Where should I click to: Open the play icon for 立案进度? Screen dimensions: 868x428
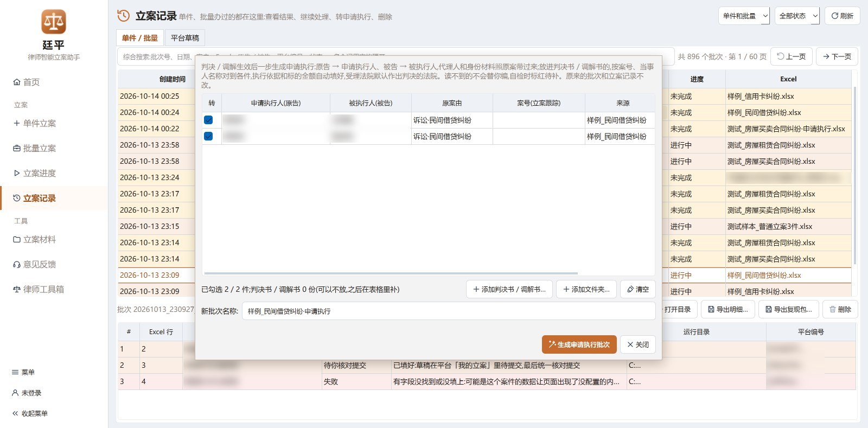click(17, 173)
